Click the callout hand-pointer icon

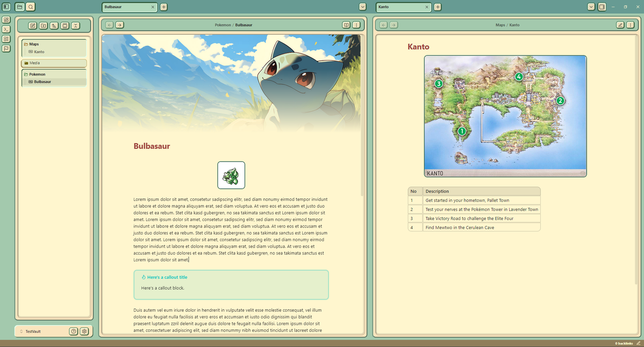143,277
